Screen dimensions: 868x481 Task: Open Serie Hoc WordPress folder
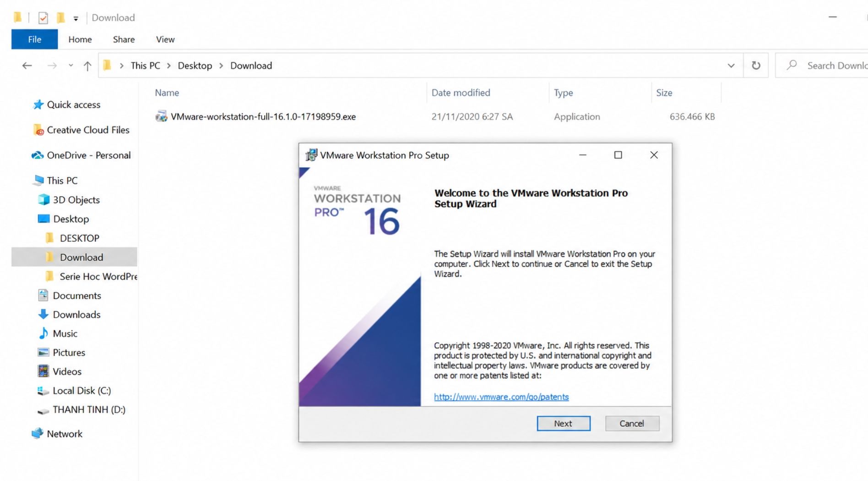coord(98,276)
